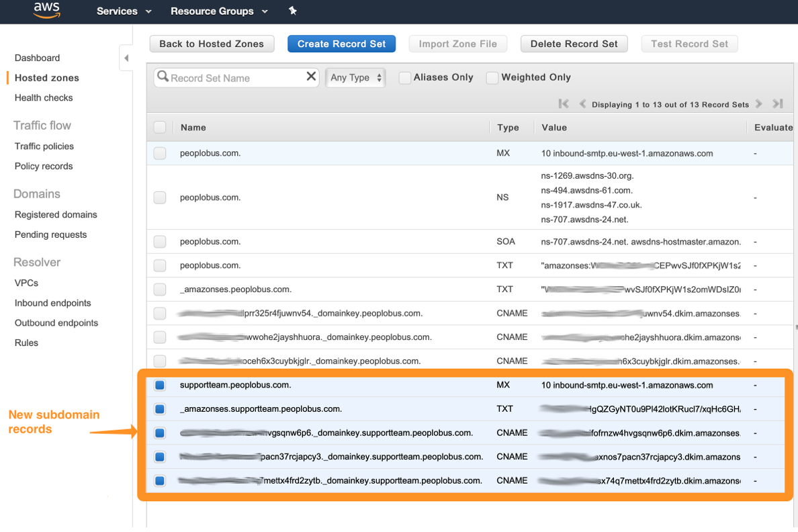Open Dashboard in the sidebar
The image size is (798, 532).
tap(37, 58)
